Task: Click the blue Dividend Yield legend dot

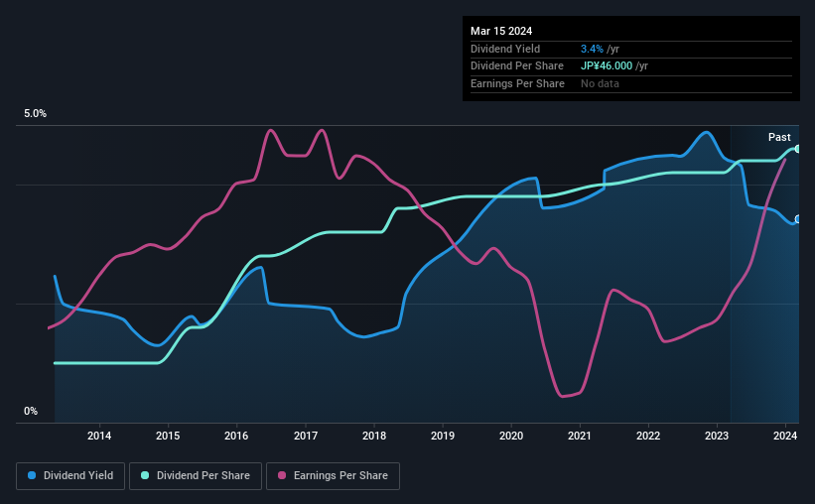Action: pyautogui.click(x=32, y=475)
